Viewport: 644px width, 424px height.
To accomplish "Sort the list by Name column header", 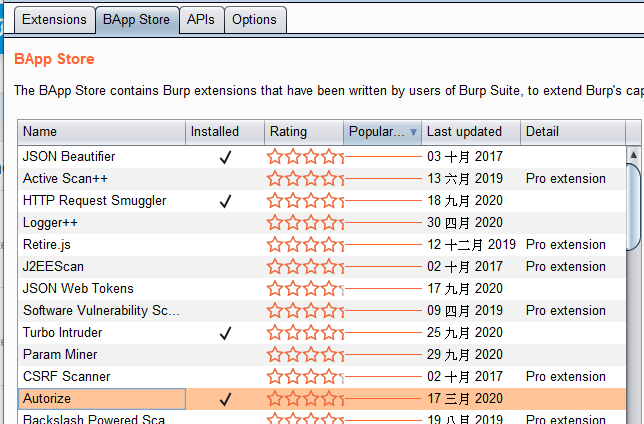I will (100, 132).
